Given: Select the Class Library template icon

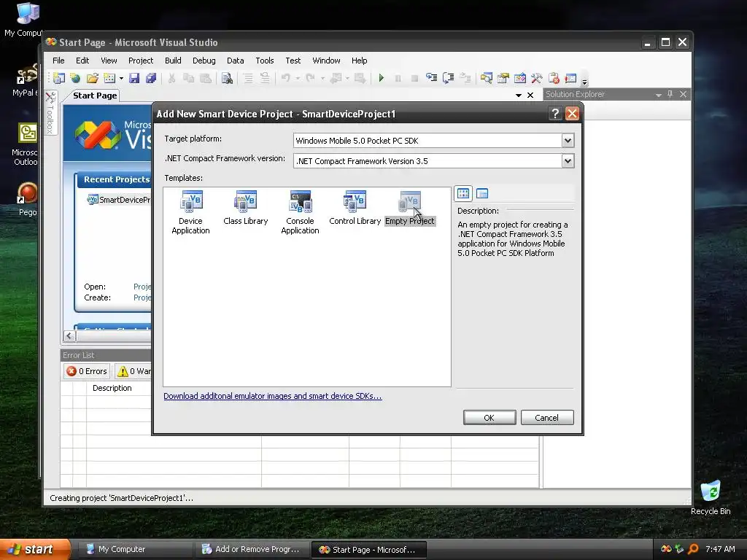Looking at the screenshot, I should pyautogui.click(x=245, y=201).
